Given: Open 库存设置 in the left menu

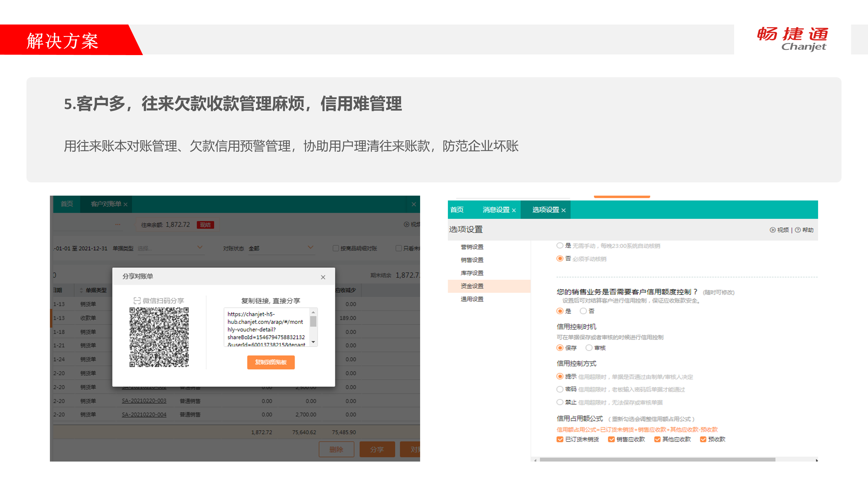Looking at the screenshot, I should (472, 273).
